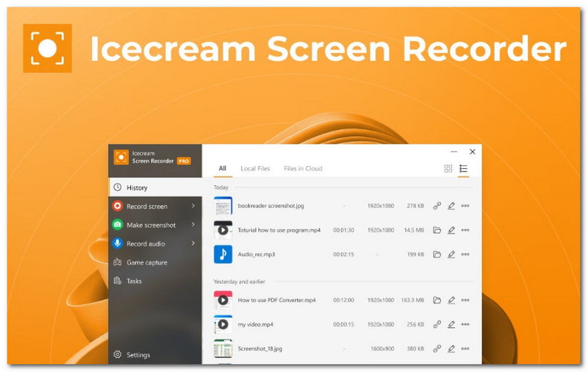Expand the Make screenshot submenu arrow
This screenshot has height=372, width=588.
tap(193, 225)
